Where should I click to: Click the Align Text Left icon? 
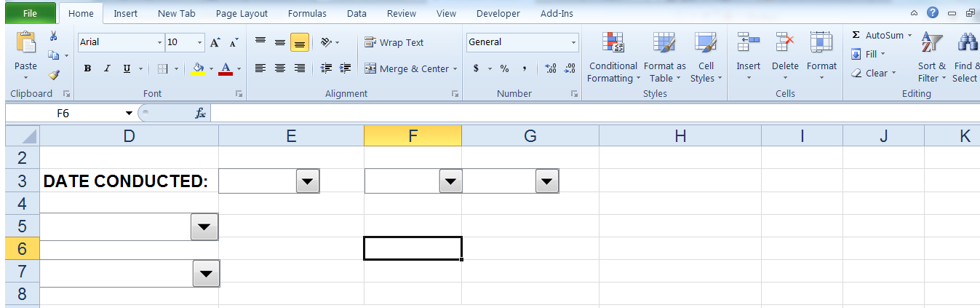[x=260, y=68]
